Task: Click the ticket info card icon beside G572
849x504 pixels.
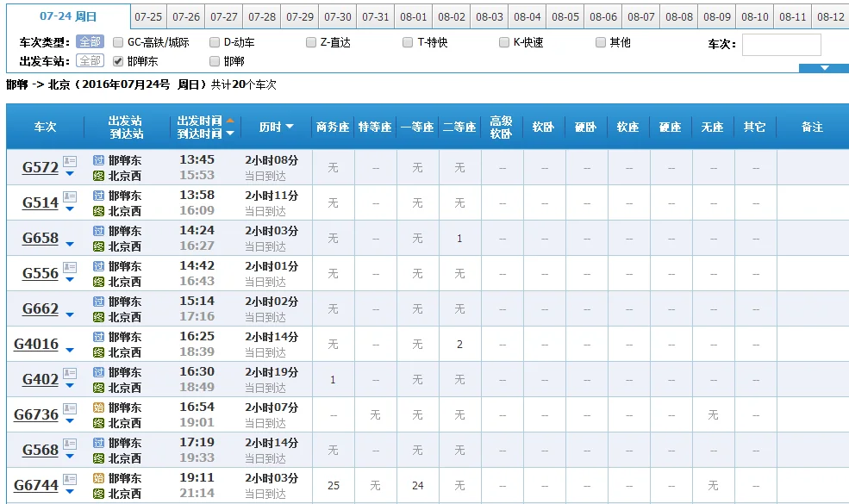Action: tap(69, 163)
